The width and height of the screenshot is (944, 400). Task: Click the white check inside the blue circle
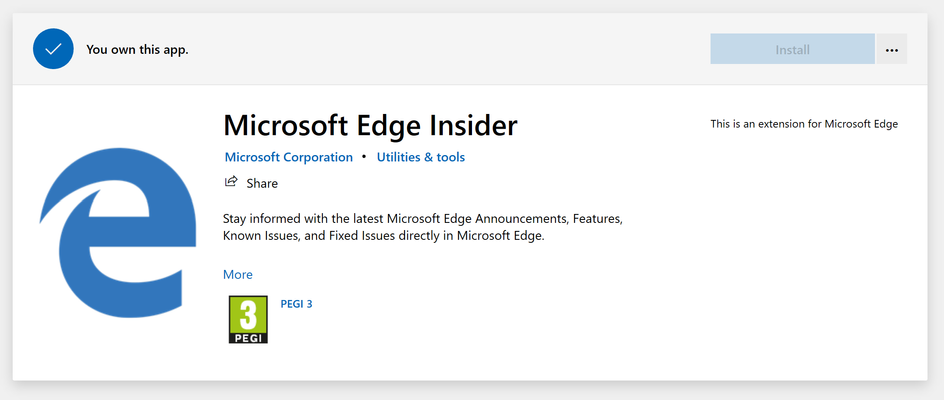[54, 49]
